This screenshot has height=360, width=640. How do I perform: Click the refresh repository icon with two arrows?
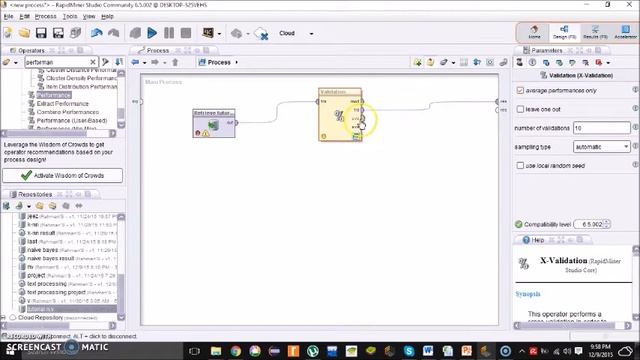[x=79, y=206]
